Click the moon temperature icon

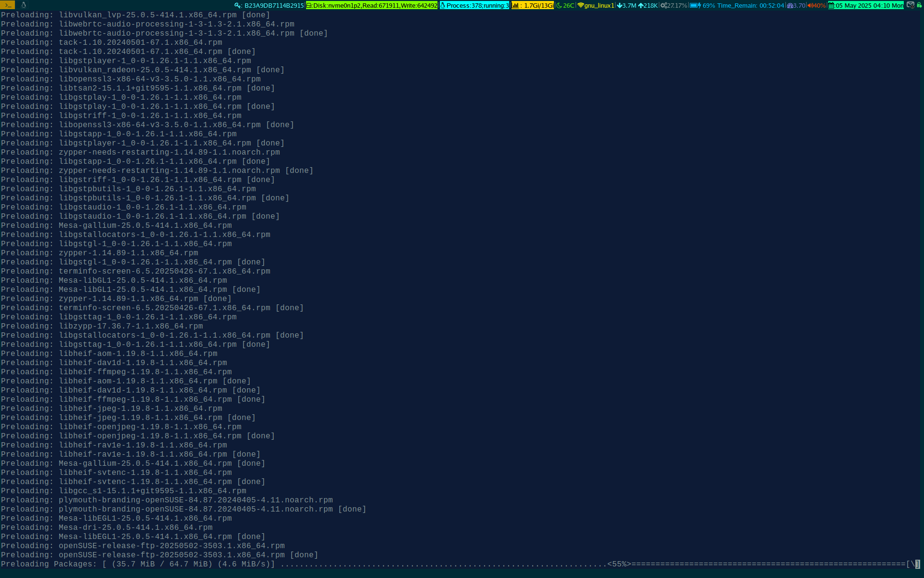559,5
